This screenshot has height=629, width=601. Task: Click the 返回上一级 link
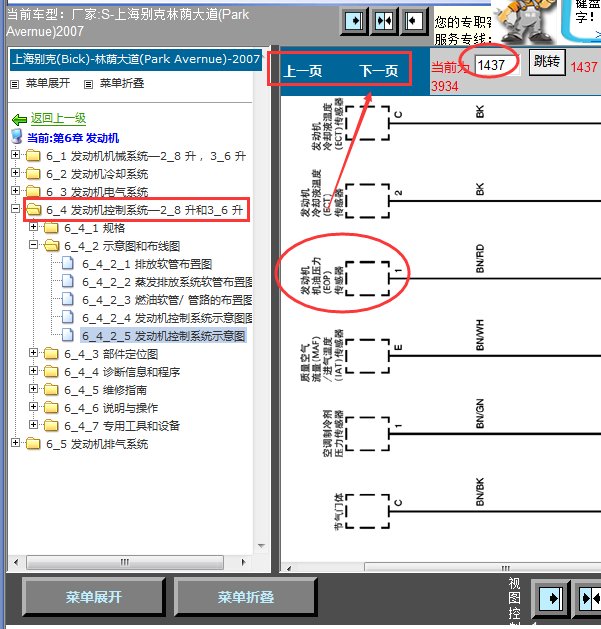(x=59, y=118)
